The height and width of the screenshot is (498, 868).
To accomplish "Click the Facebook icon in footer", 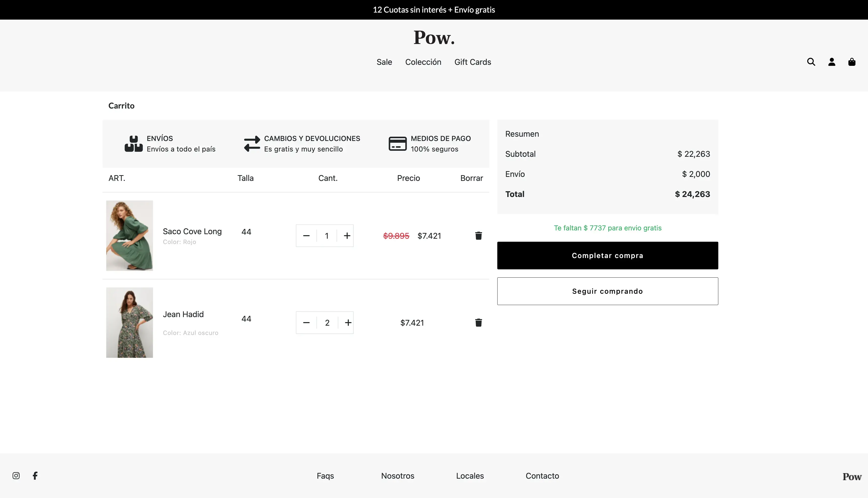I will 35,475.
